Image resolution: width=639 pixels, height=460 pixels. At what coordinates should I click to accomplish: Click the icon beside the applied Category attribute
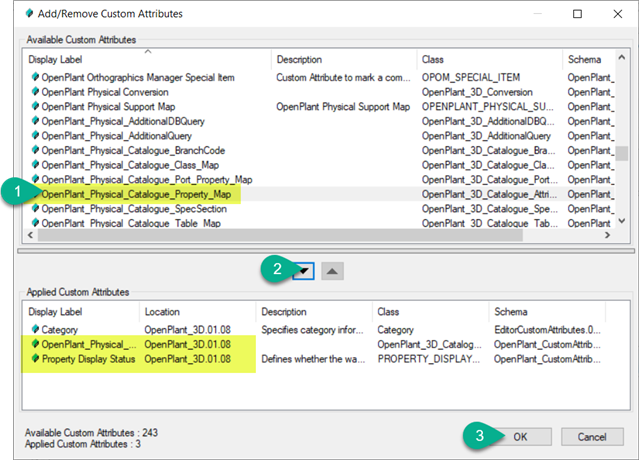tap(35, 329)
